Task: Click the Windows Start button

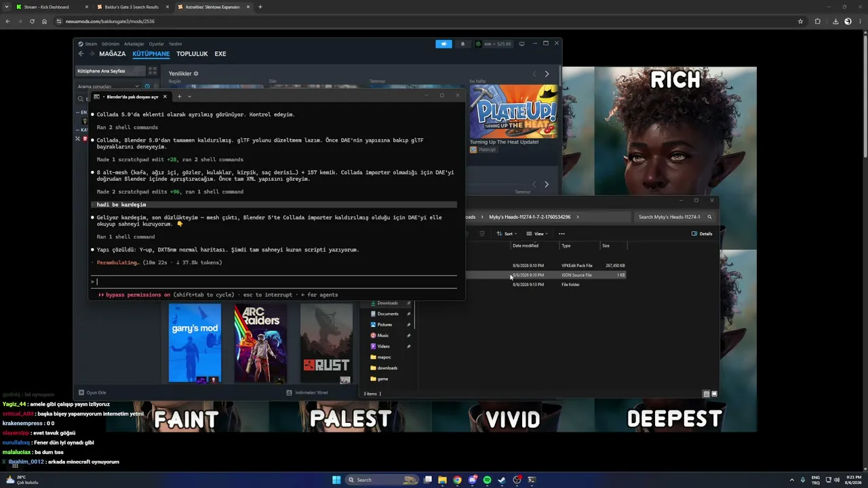Action: pos(336,480)
